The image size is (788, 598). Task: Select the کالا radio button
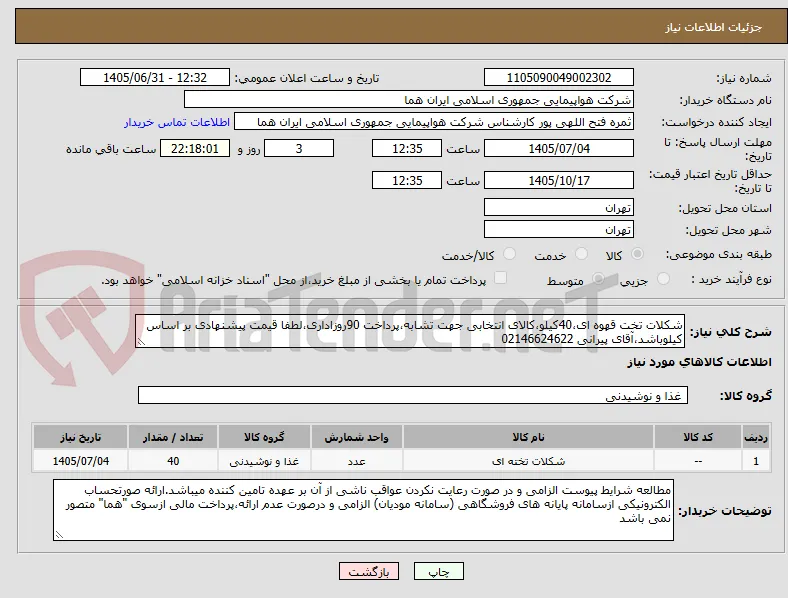pyautogui.click(x=637, y=254)
